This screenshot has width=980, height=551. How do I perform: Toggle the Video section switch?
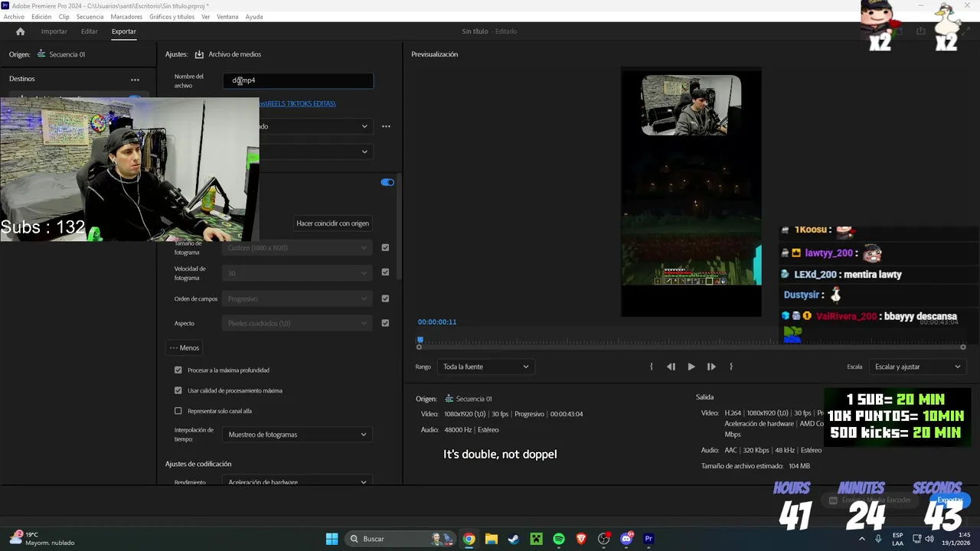[x=387, y=182]
